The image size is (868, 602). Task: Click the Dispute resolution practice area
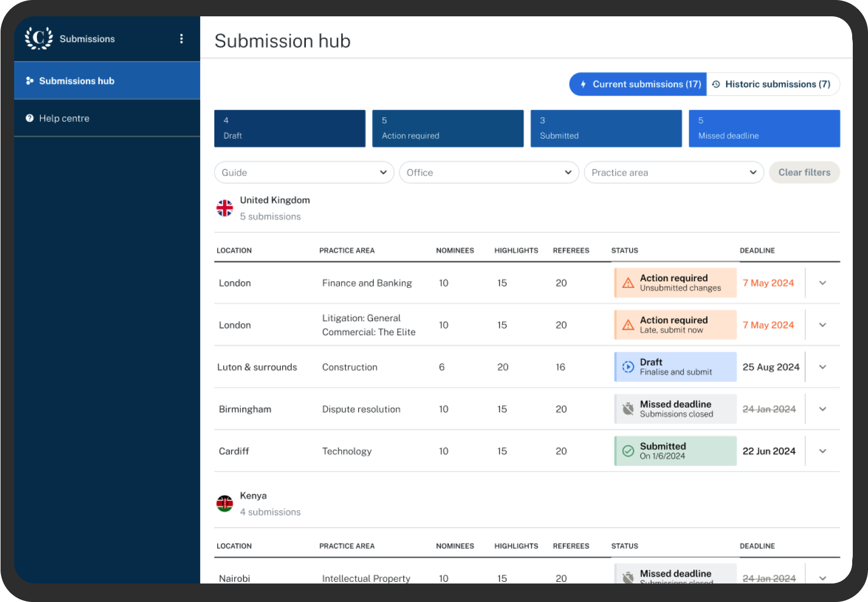[361, 409]
